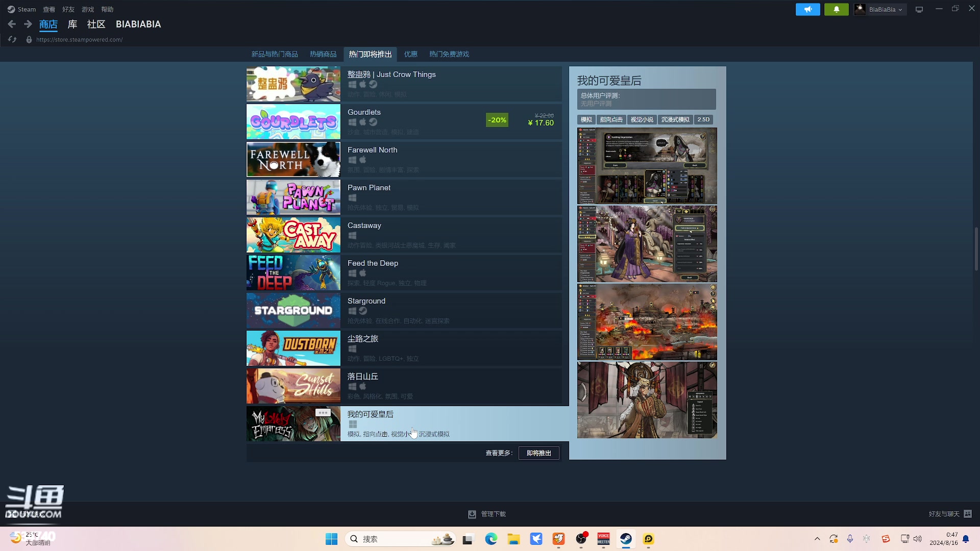Viewport: 980px width, 551px height.
Task: Click the Steam logo menu
Action: pos(21,9)
